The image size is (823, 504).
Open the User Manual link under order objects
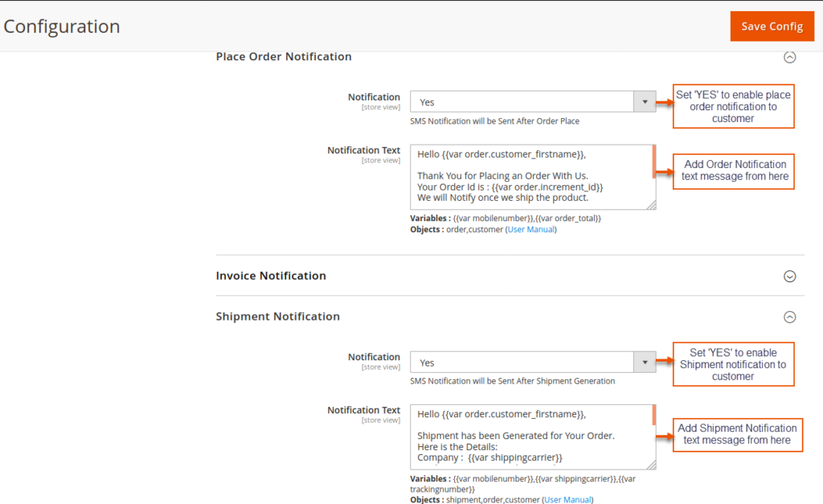[x=530, y=229]
